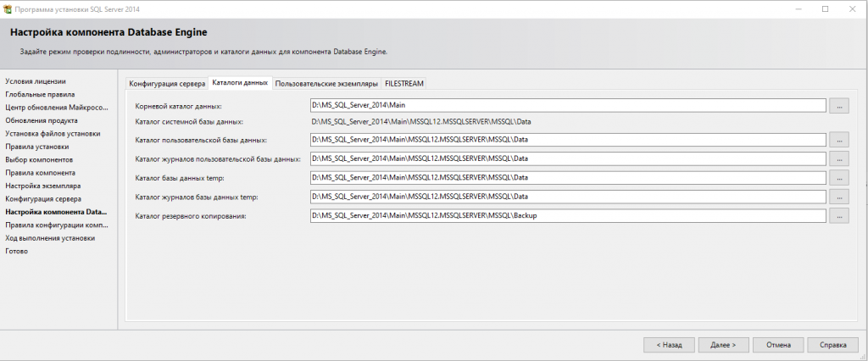Click the Каталог журналов пользовательской базы данных label
Viewport: 868px width, 361px height.
tap(218, 159)
